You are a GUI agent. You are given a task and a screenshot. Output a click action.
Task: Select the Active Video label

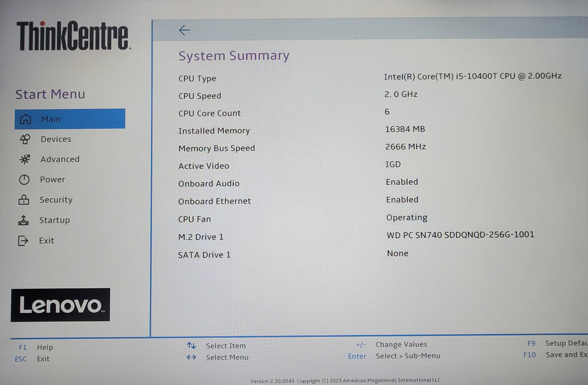click(x=204, y=166)
